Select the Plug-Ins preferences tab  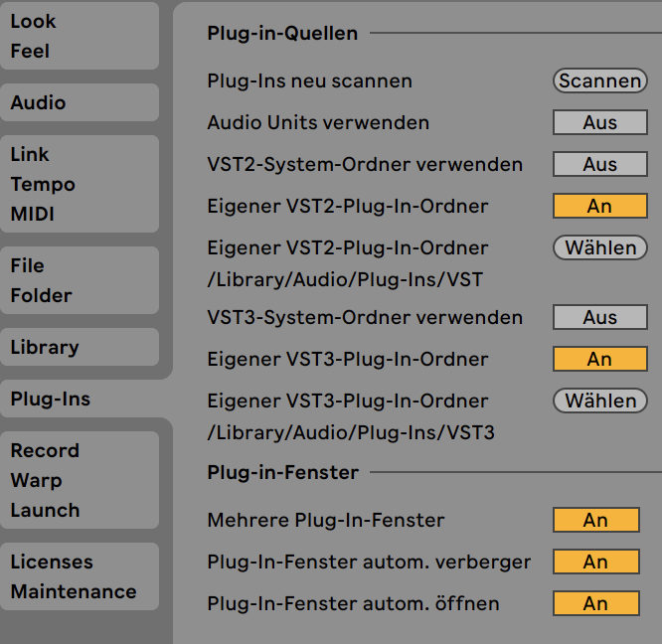pyautogui.click(x=79, y=400)
